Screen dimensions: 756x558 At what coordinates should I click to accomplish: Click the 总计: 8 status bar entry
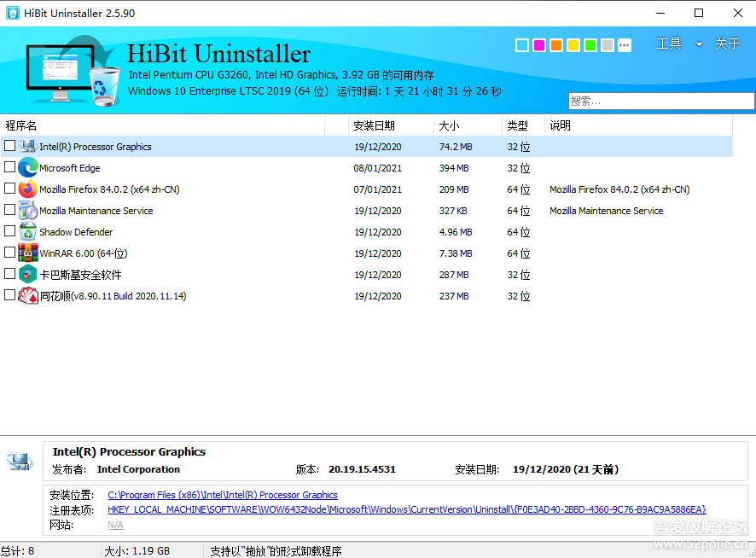tap(17, 551)
